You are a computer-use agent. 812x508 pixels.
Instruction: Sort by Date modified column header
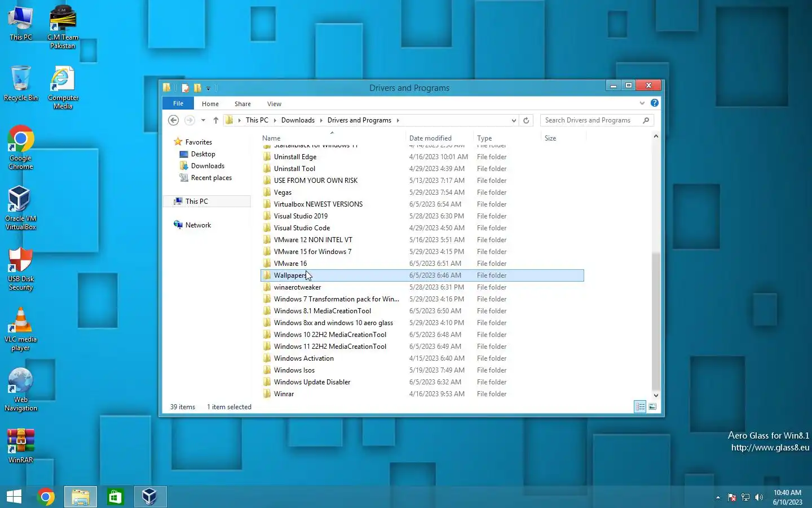[x=439, y=138]
